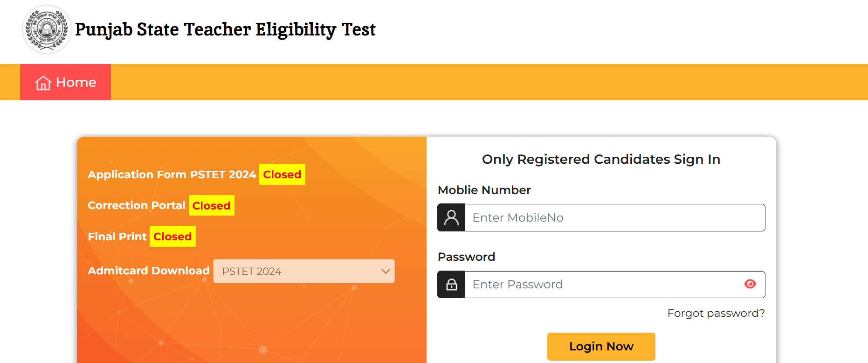
Task: Click the Closed badge beside Application Form
Action: 282,175
